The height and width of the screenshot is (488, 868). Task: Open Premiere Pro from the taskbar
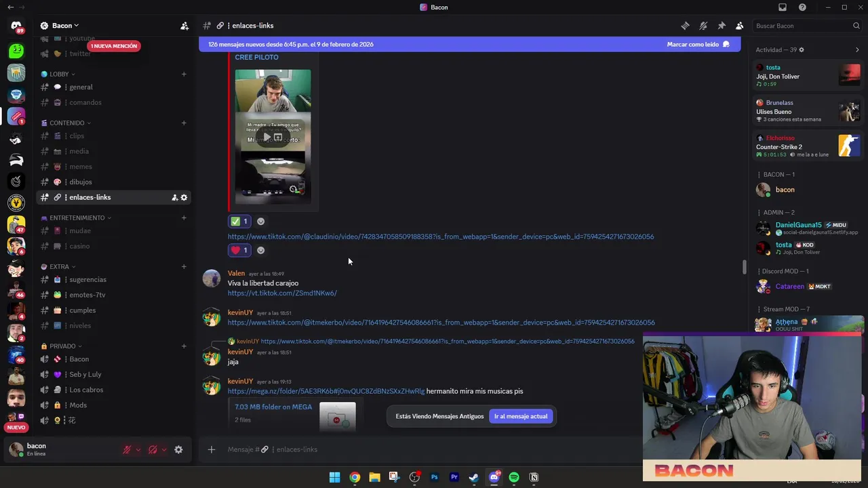coord(454,477)
